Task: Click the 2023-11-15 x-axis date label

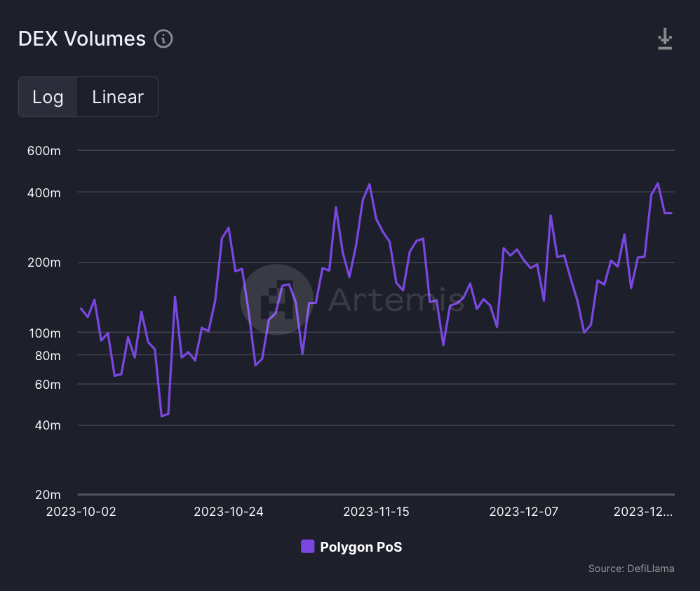Action: click(x=376, y=512)
